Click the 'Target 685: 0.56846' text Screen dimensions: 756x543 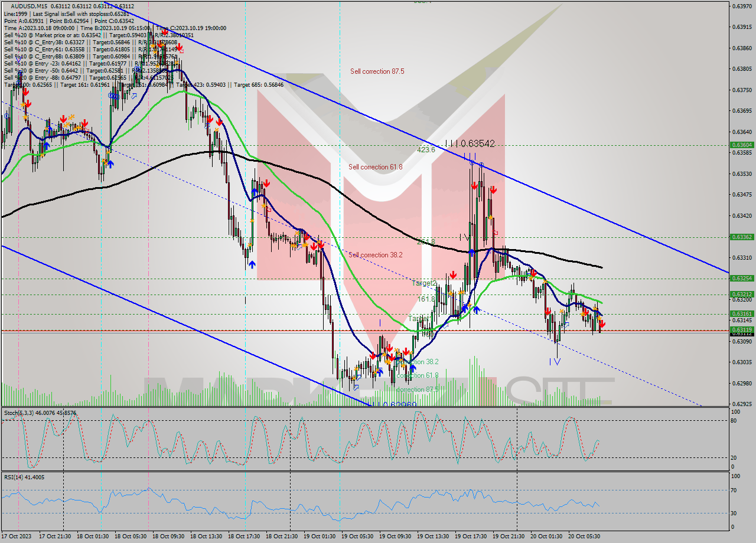click(x=259, y=84)
